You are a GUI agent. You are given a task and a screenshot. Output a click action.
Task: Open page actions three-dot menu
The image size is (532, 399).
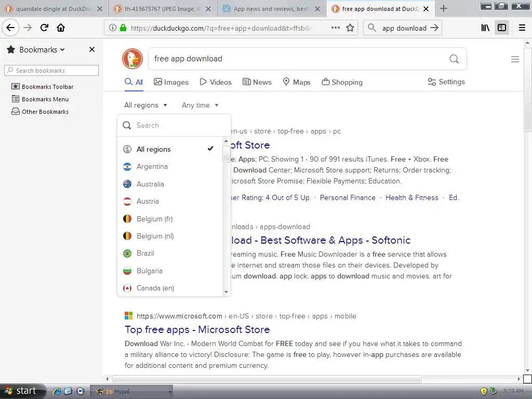click(x=336, y=28)
